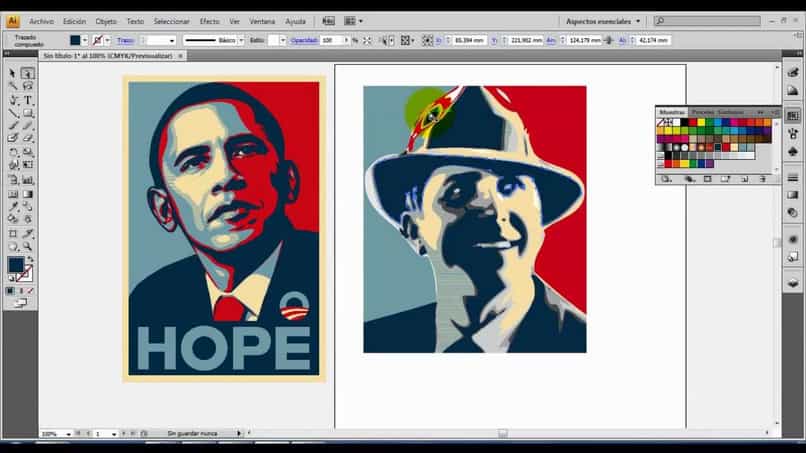Viewport: 806px width, 453px height.
Task: Click the search field in the menu bar
Action: point(707,21)
